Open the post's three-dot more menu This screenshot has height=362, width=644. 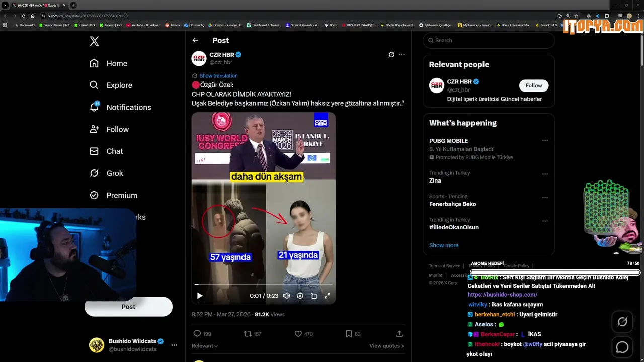coord(401,55)
